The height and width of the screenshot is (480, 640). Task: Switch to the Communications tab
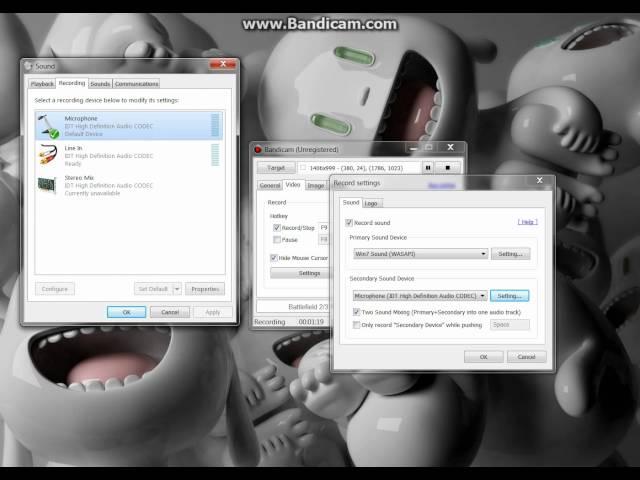pos(136,84)
